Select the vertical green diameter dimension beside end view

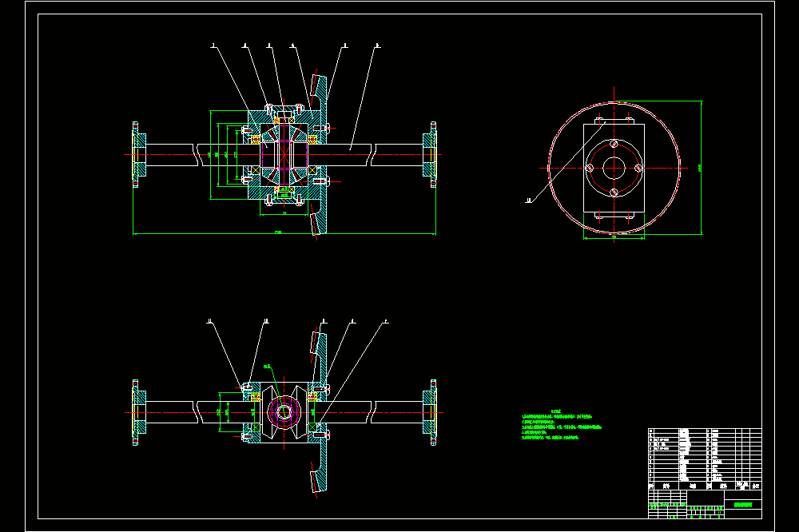tap(702, 168)
